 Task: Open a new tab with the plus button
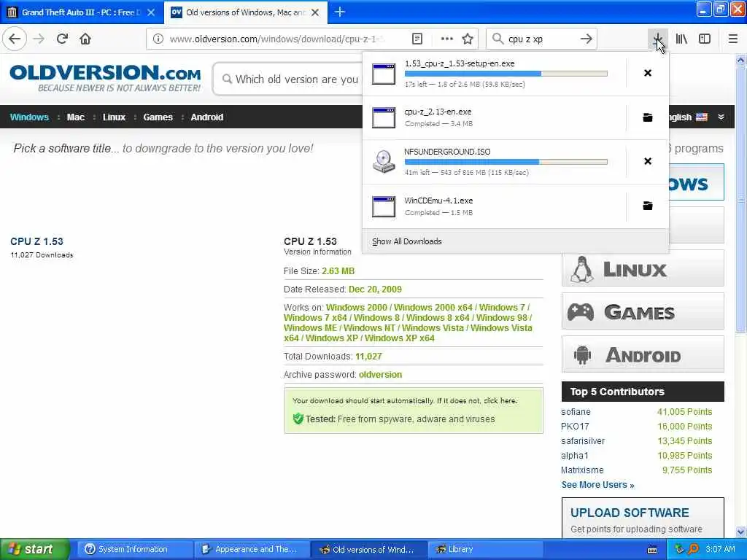(340, 12)
